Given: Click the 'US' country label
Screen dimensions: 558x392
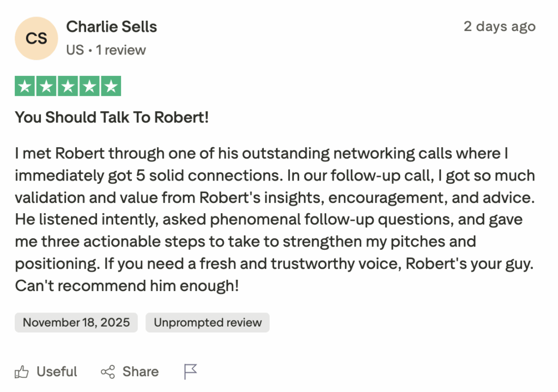Looking at the screenshot, I should [x=75, y=50].
